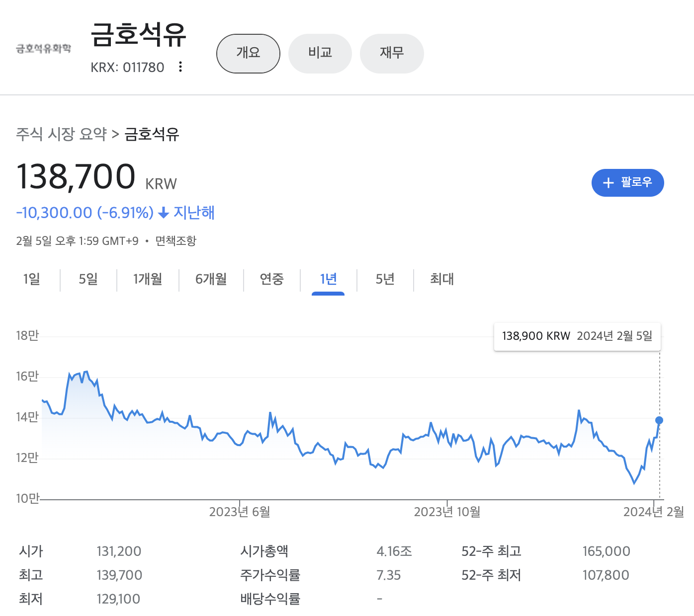Open the three-dot menu beside KRX: 011780
The image size is (694, 616).
point(180,67)
